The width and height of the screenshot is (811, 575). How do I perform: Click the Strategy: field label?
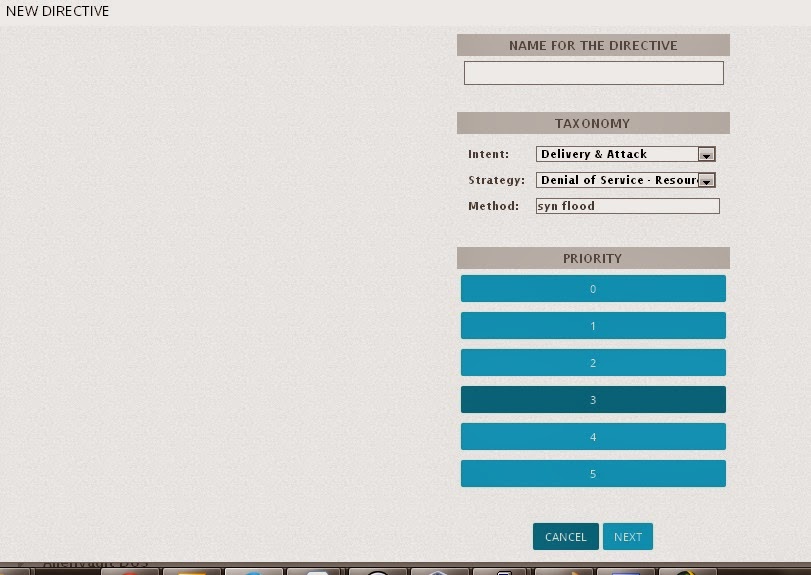(x=496, y=180)
